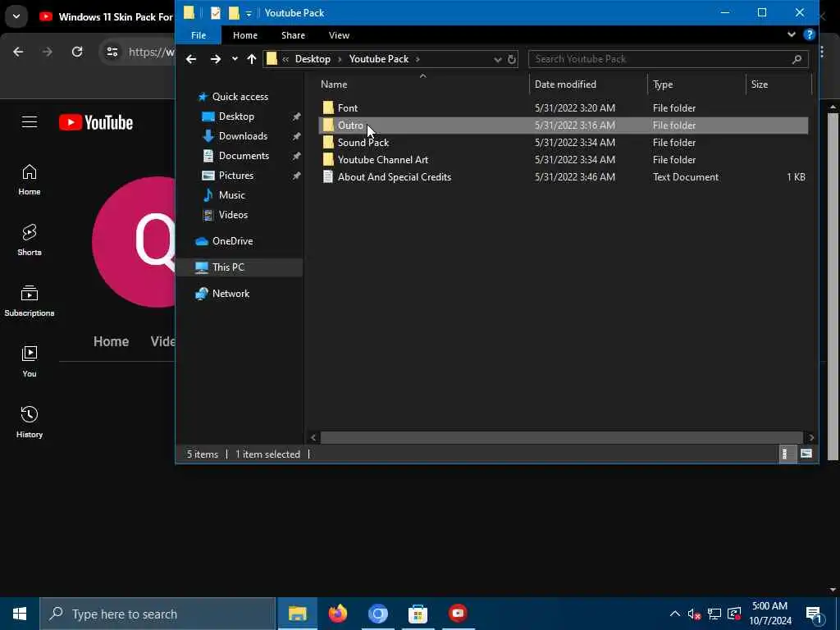Sort by Date modified column
The image size is (840, 630).
click(x=565, y=84)
